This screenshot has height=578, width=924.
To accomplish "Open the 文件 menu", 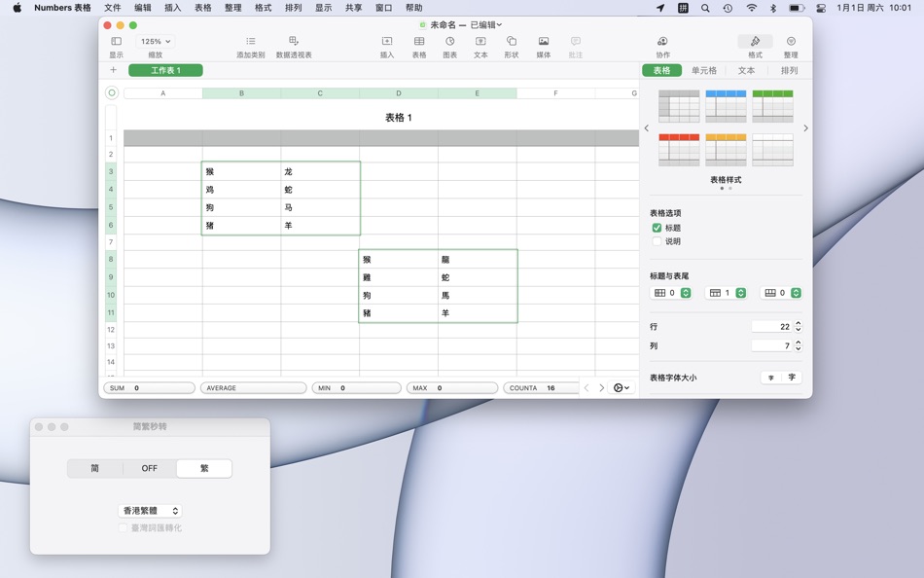I will tap(112, 8).
